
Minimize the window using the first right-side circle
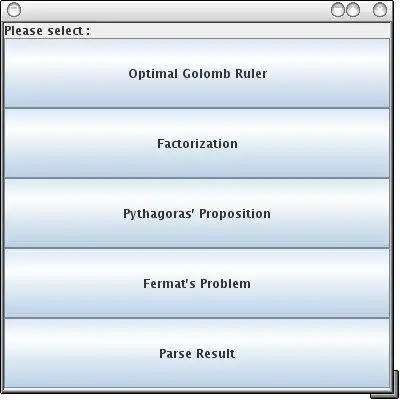338,10
